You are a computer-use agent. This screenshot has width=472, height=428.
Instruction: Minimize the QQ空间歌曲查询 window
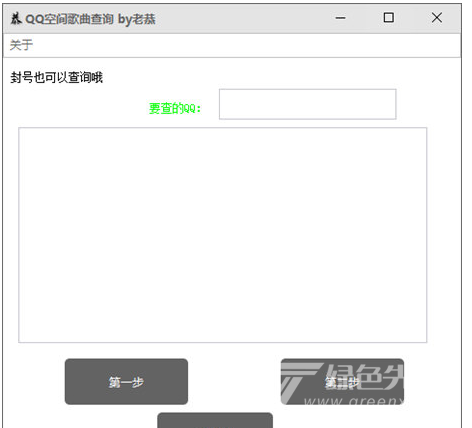340,18
